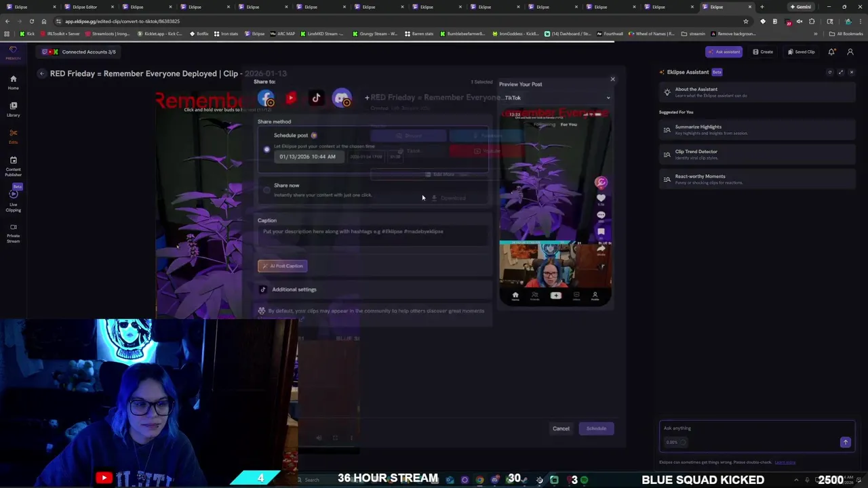Open Content Publisher in sidebar
This screenshot has width=868, height=488.
point(13,167)
